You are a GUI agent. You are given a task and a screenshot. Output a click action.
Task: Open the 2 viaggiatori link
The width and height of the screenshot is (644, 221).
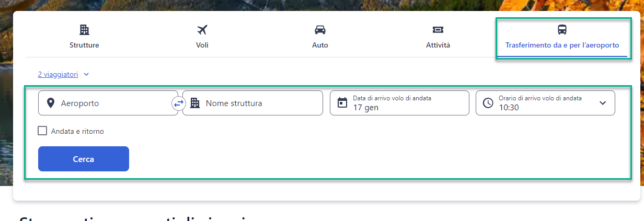point(58,75)
